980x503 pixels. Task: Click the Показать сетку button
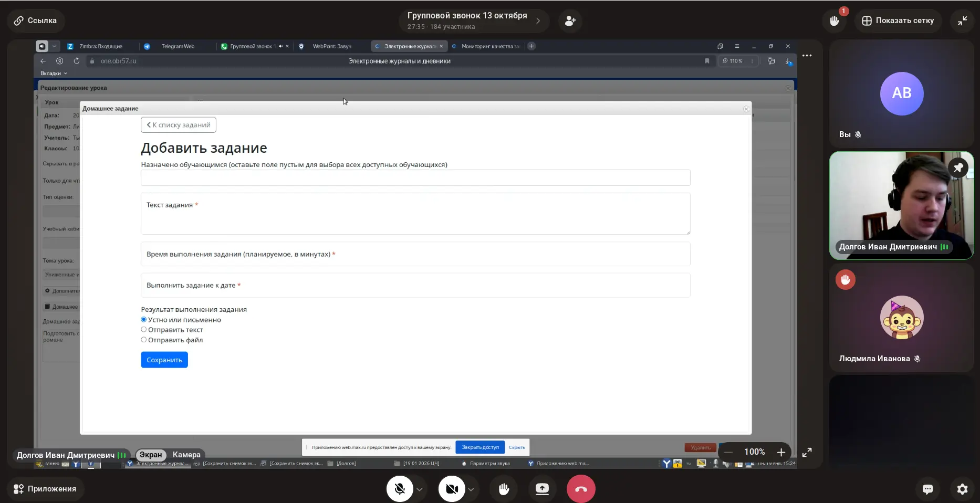coord(898,21)
